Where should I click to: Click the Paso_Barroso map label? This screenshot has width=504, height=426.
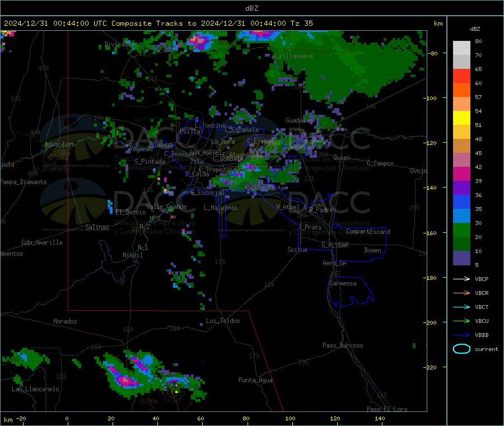coord(343,345)
